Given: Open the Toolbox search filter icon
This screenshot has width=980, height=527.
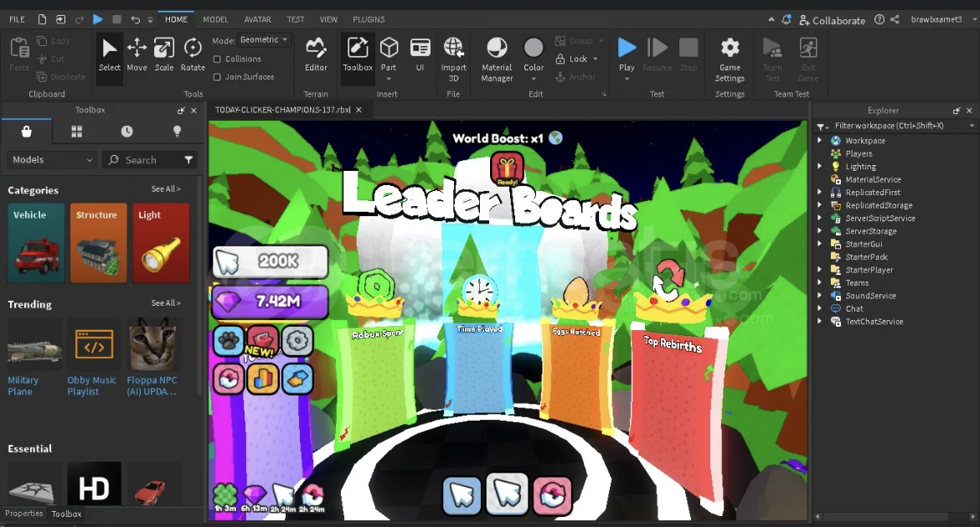Looking at the screenshot, I should coord(188,160).
